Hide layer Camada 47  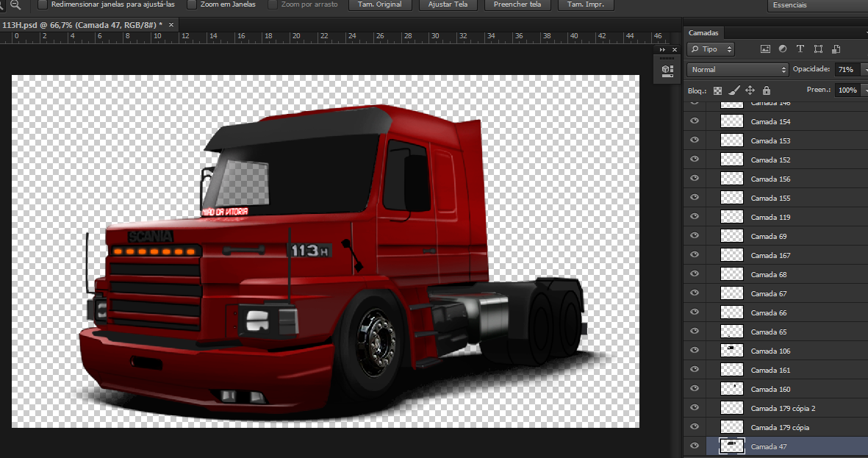click(x=694, y=446)
